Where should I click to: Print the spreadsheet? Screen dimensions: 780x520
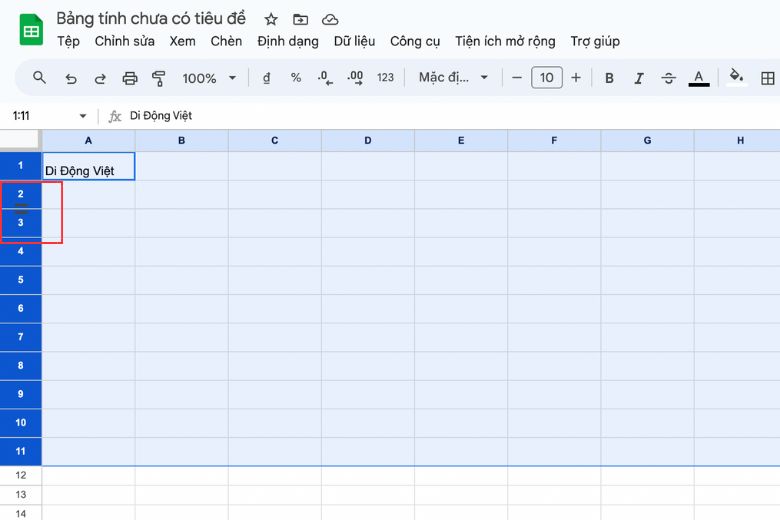pos(130,78)
